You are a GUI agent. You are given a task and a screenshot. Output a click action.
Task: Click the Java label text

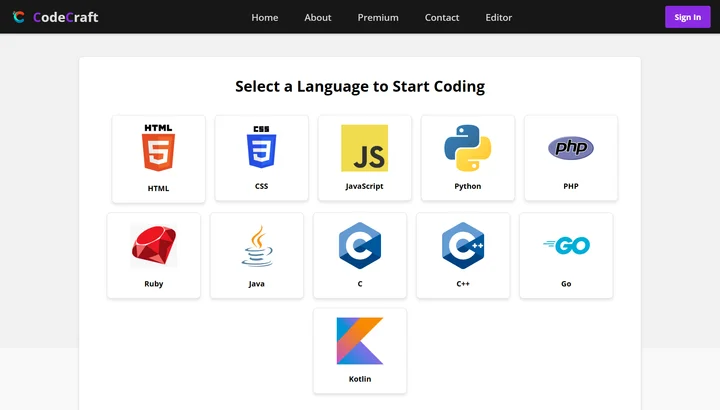(257, 284)
